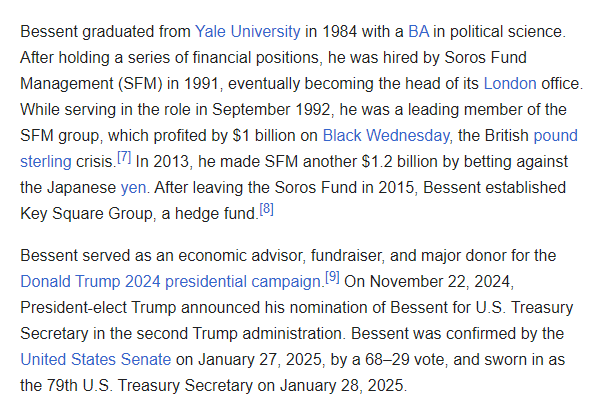Open citation reference [7]

(124, 157)
